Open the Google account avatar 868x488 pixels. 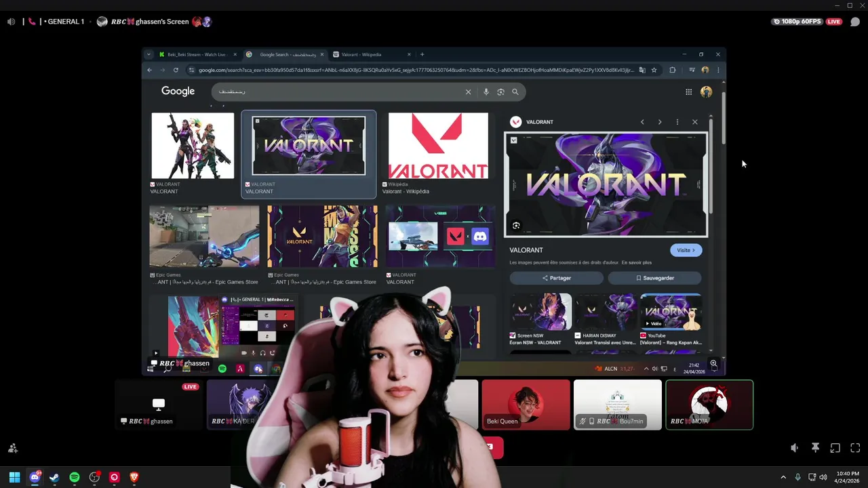706,91
